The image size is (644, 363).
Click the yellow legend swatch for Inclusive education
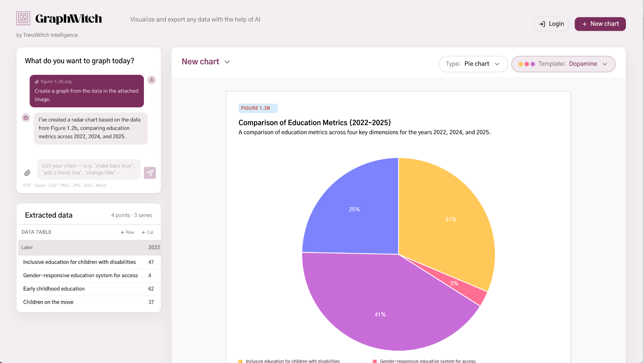click(x=240, y=361)
